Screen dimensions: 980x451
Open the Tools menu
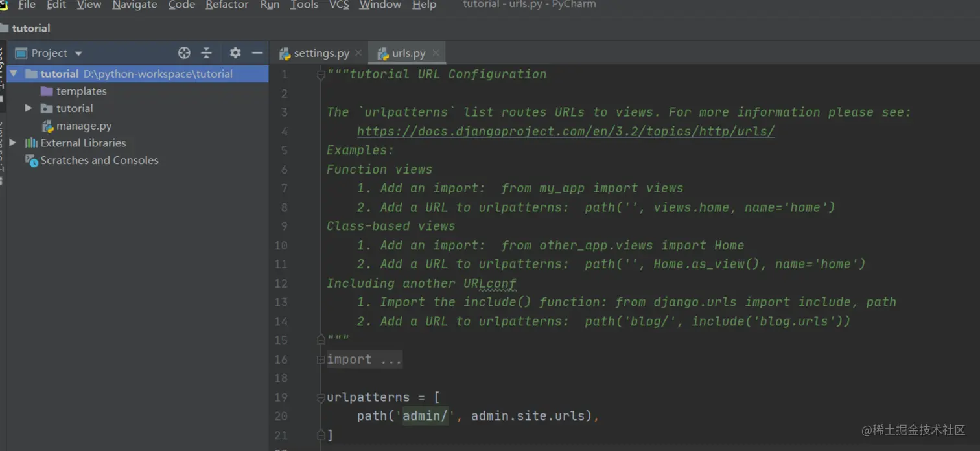304,5
